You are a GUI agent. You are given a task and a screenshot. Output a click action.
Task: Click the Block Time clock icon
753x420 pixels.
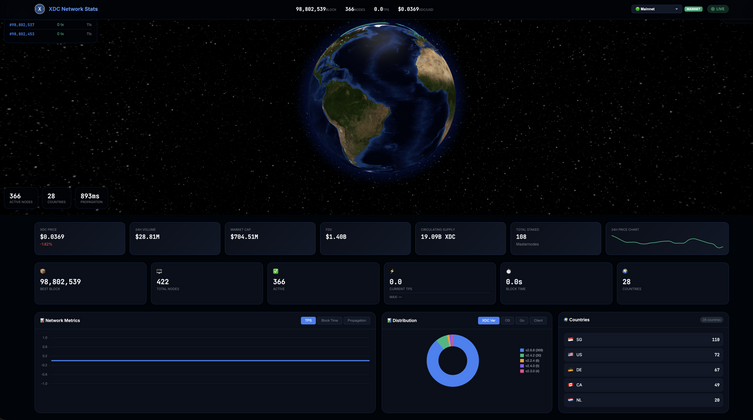(x=509, y=271)
